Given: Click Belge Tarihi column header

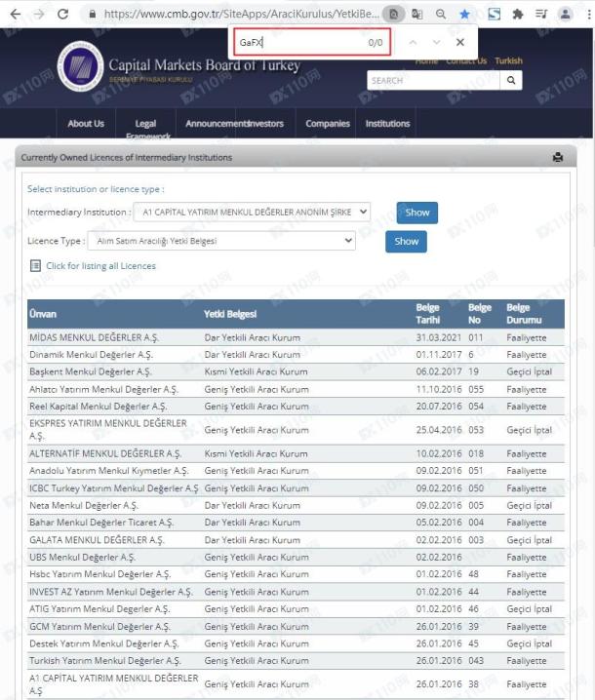Looking at the screenshot, I should (428, 314).
